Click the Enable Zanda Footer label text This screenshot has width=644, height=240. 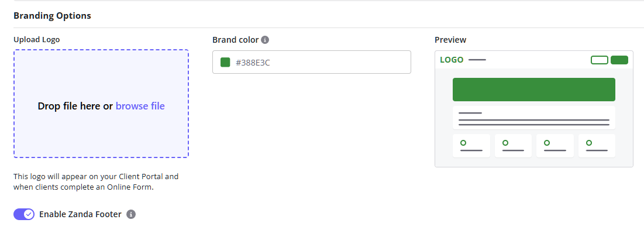pyautogui.click(x=80, y=214)
